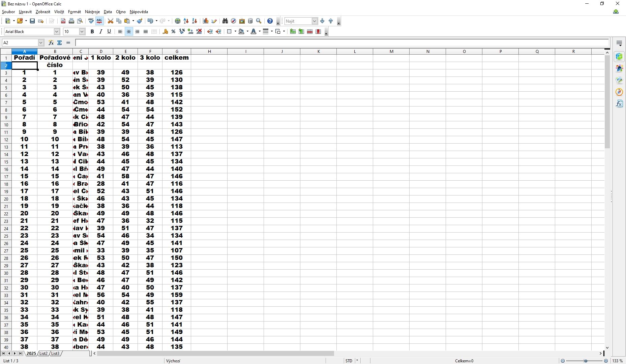Click the Sort Ascending icon
This screenshot has height=364, width=626.
(186, 21)
